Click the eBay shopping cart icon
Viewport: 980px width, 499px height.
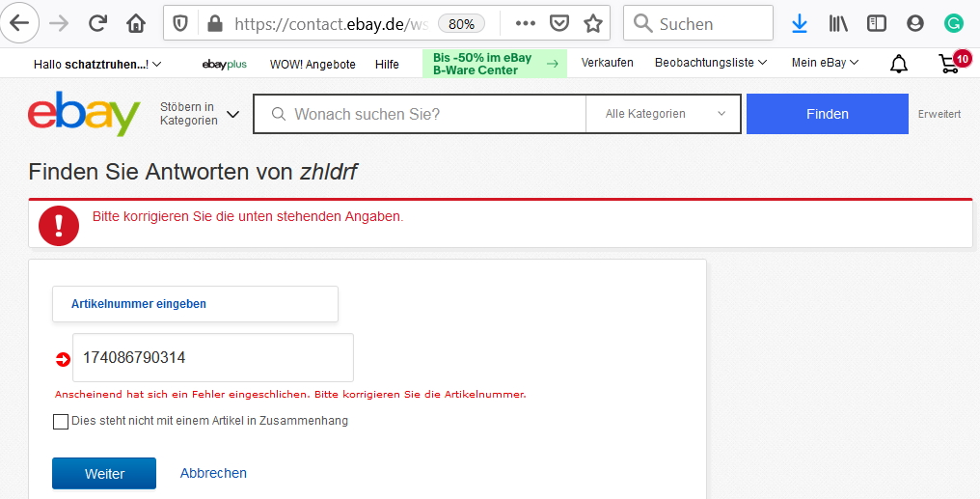click(x=949, y=64)
